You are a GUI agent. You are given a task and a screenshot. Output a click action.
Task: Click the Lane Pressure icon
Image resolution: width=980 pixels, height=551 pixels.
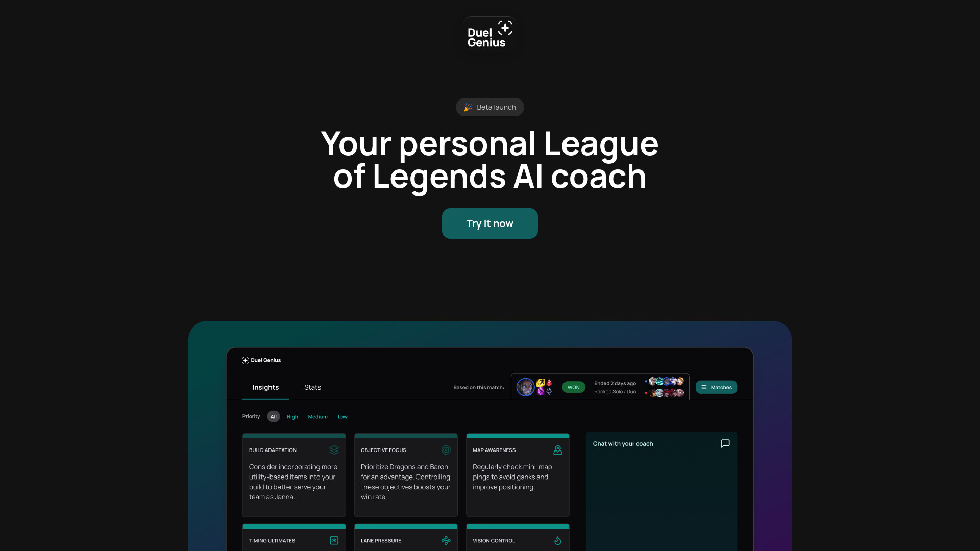click(446, 540)
